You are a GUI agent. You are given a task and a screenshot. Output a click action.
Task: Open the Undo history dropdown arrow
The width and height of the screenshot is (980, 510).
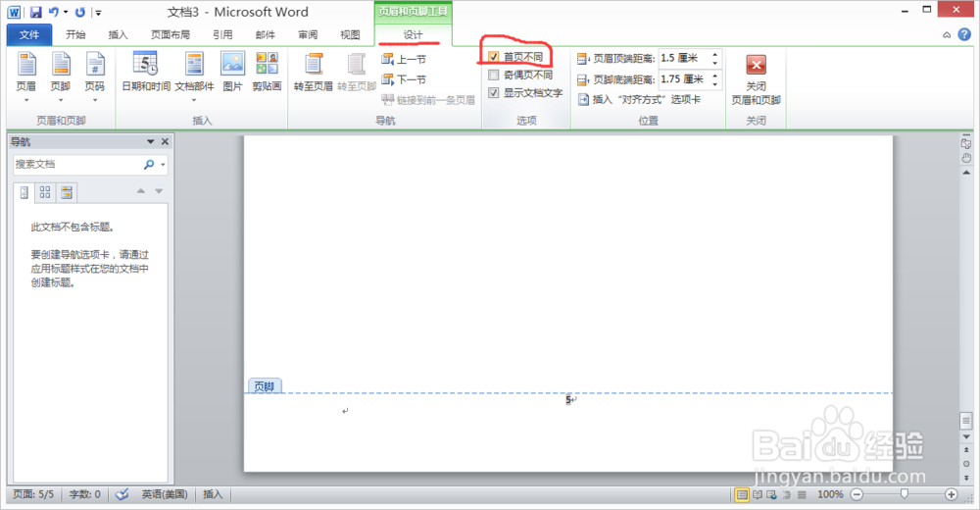(66, 12)
